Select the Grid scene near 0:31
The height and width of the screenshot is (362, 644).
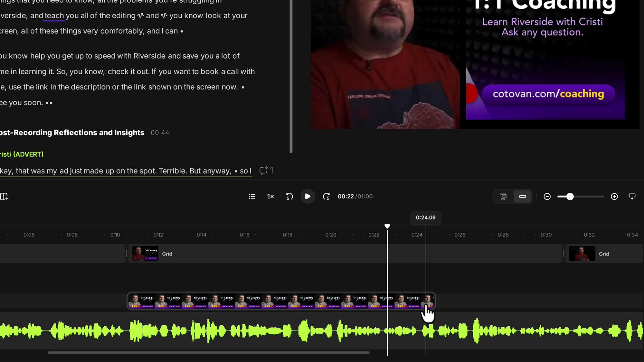coord(604,254)
